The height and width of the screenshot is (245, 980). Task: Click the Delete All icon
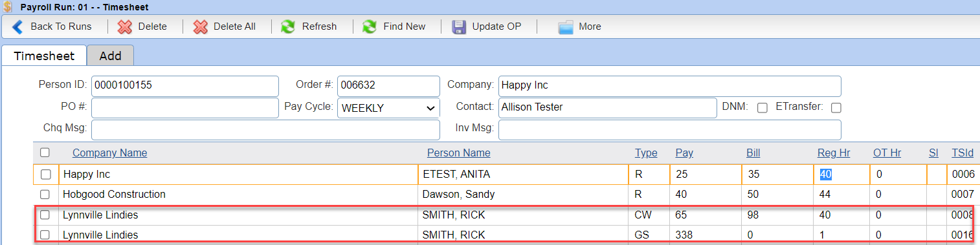pyautogui.click(x=200, y=27)
